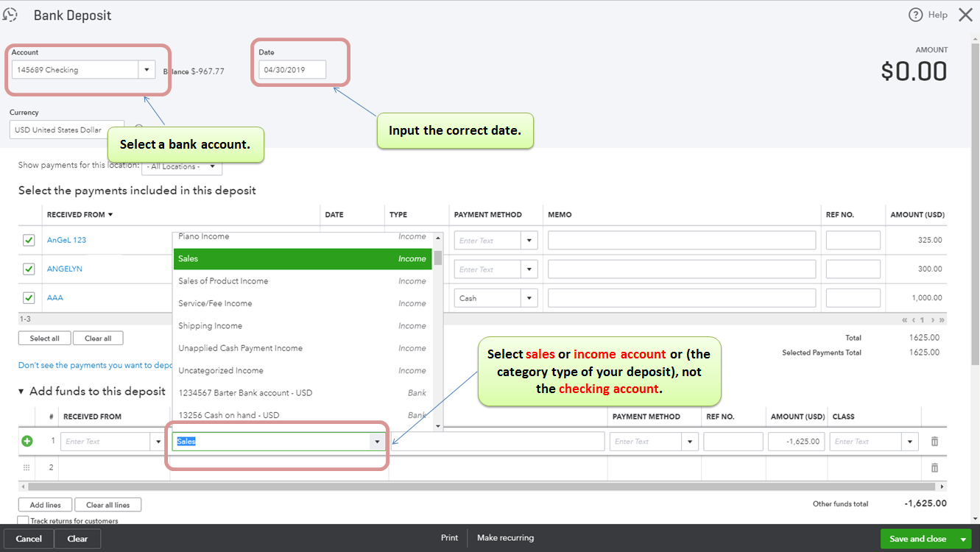Select 13256 Cash on hand option
Viewport: 980px width, 552px height.
303,415
